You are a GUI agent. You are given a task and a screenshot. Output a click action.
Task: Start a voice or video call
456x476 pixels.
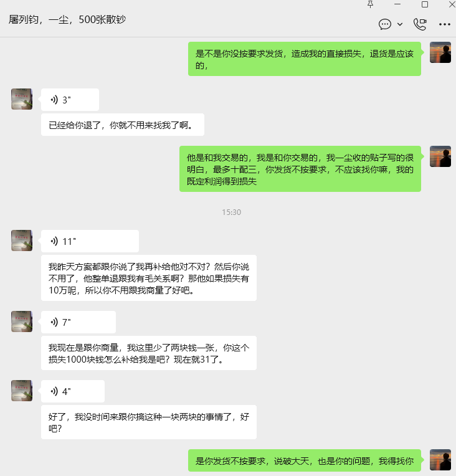(x=420, y=24)
